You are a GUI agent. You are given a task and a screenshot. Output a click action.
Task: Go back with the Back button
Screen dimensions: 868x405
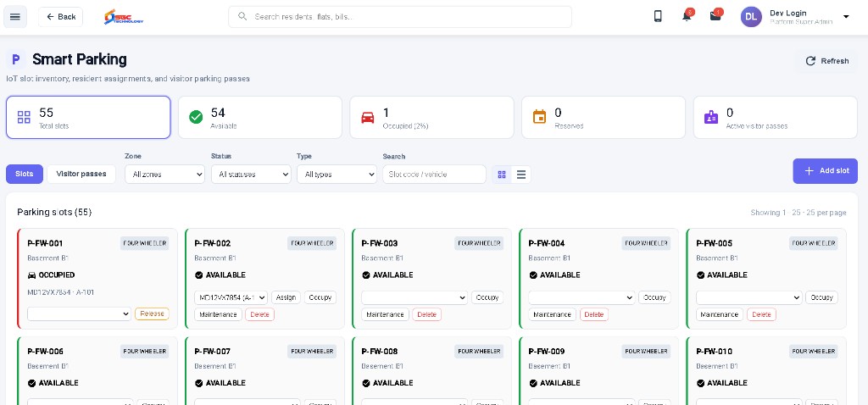tap(60, 17)
